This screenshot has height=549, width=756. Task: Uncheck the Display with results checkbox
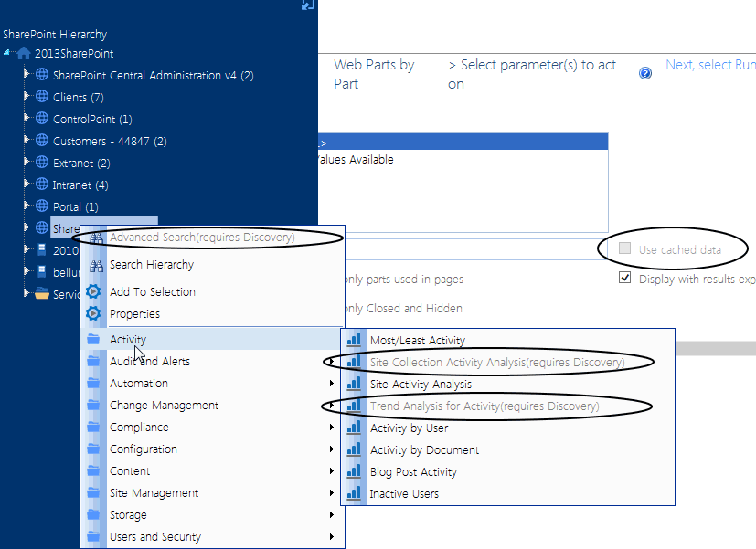coord(624,278)
